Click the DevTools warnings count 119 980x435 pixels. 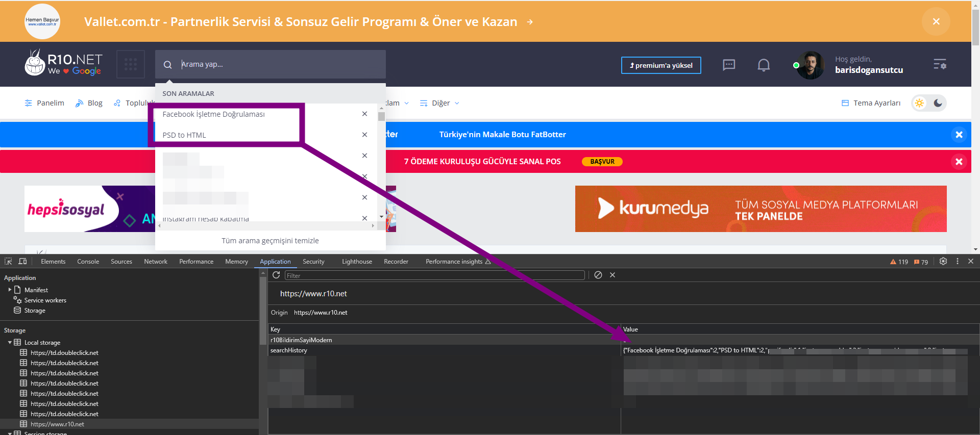(x=899, y=262)
